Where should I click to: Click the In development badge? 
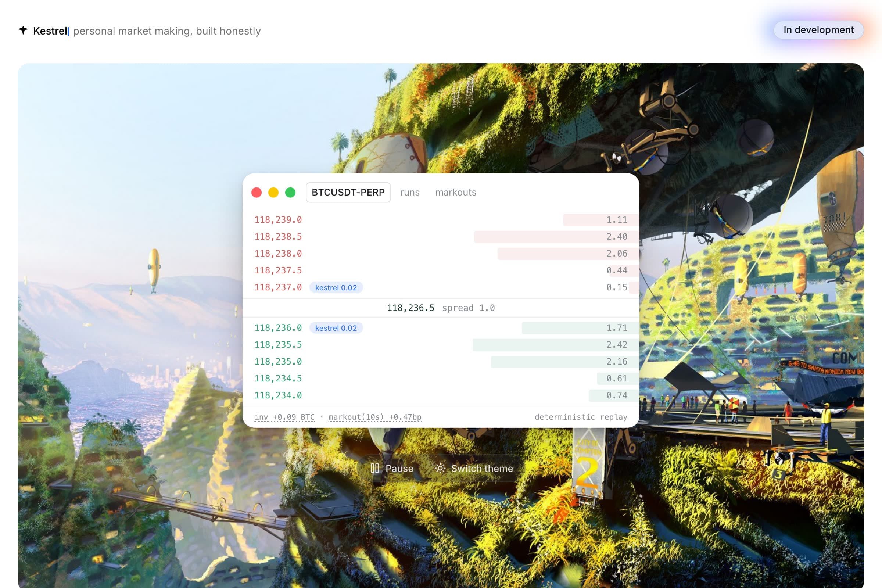pyautogui.click(x=818, y=30)
